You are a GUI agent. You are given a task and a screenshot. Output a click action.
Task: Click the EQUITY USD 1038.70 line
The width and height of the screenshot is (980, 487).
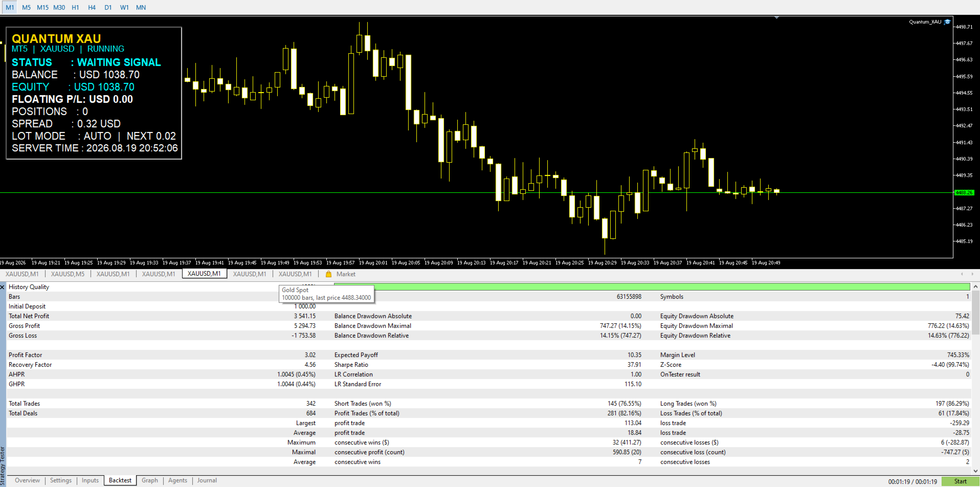[x=73, y=87]
